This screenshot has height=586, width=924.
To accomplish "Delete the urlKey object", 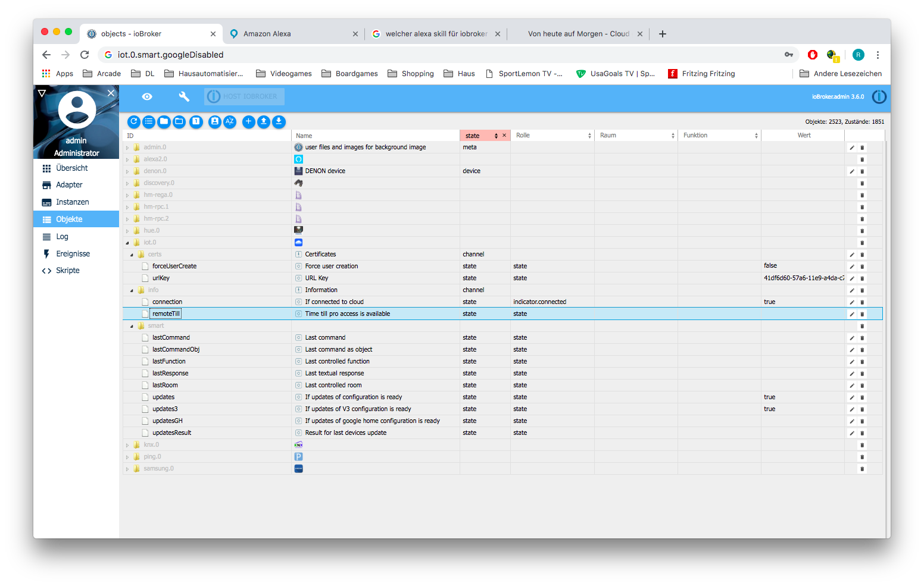I will coord(862,278).
